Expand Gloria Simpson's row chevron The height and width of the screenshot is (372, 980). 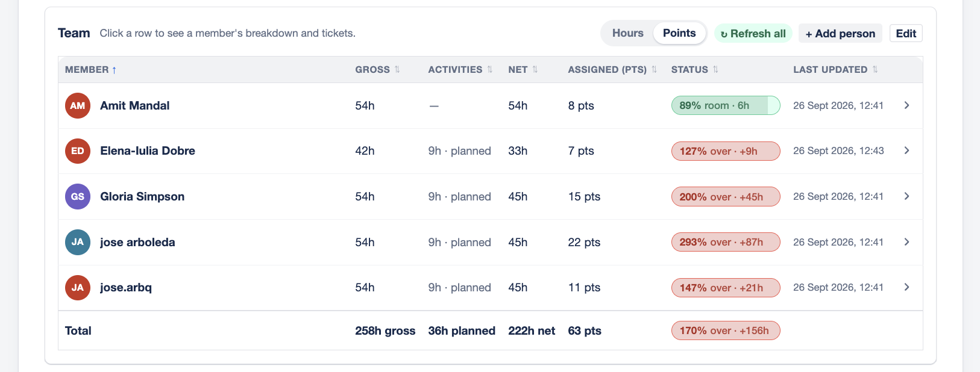pyautogui.click(x=907, y=196)
